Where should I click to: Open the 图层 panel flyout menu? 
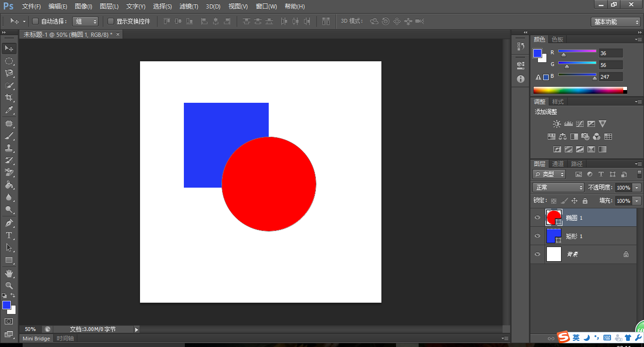click(638, 164)
